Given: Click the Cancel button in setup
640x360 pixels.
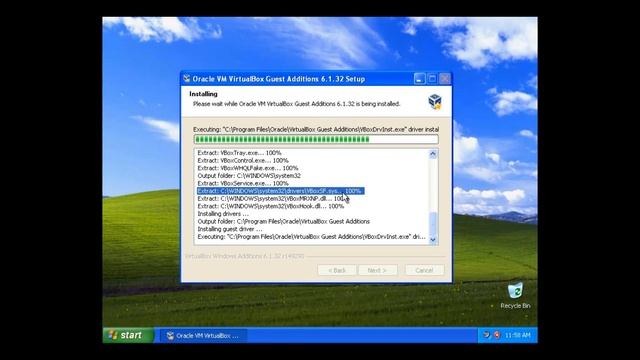Looking at the screenshot, I should 424,270.
